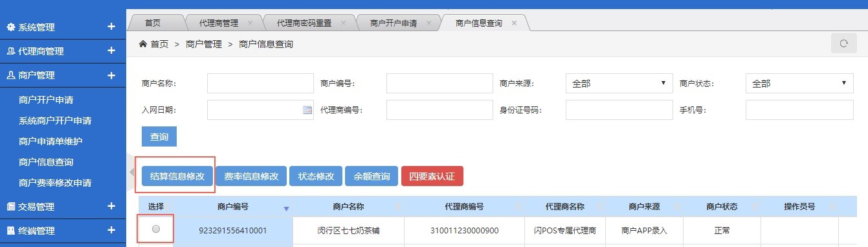Click the 系统管理 gear icon

click(x=10, y=27)
